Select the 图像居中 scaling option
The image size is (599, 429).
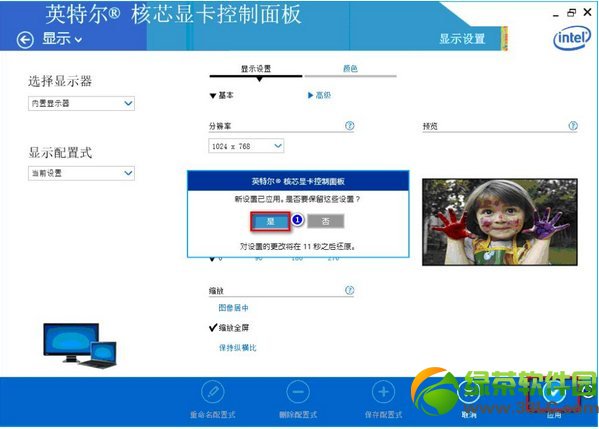233,308
